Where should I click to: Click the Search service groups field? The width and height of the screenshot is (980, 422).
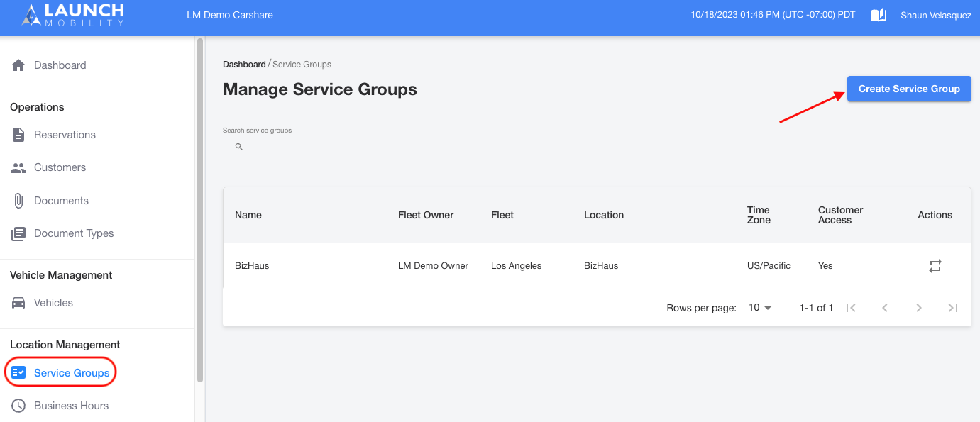click(312, 147)
